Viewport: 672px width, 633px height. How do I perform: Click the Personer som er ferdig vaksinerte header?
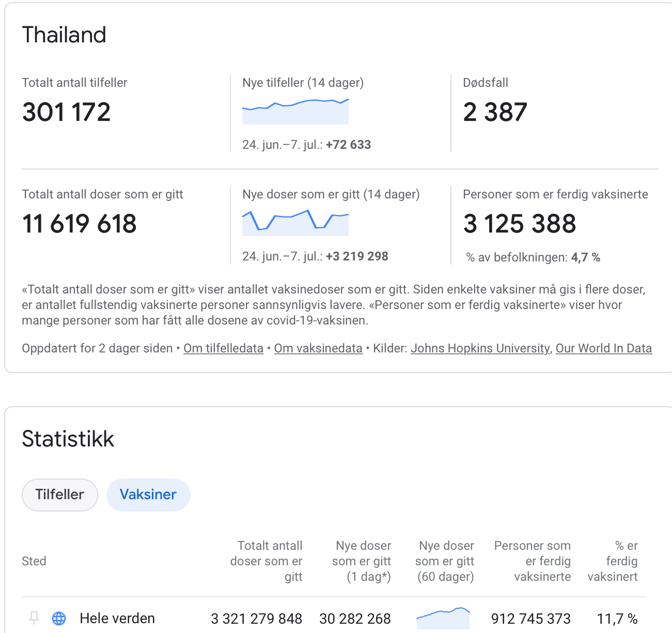(533, 561)
